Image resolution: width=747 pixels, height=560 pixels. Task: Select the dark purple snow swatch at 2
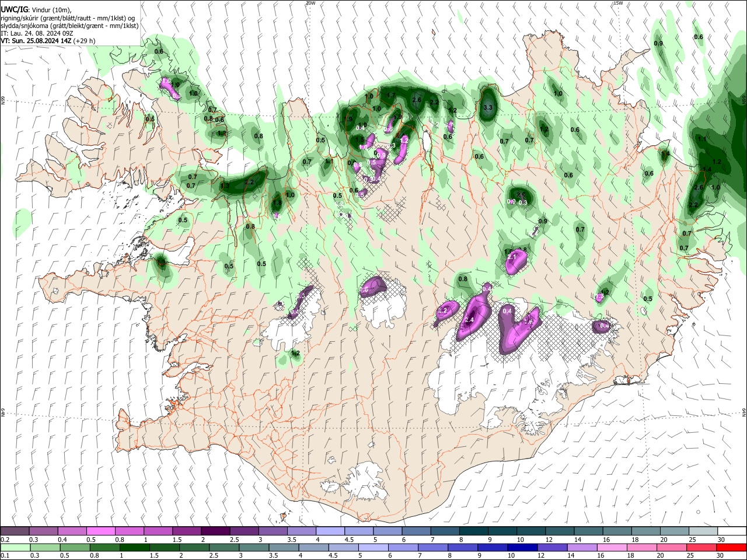pyautogui.click(x=215, y=531)
